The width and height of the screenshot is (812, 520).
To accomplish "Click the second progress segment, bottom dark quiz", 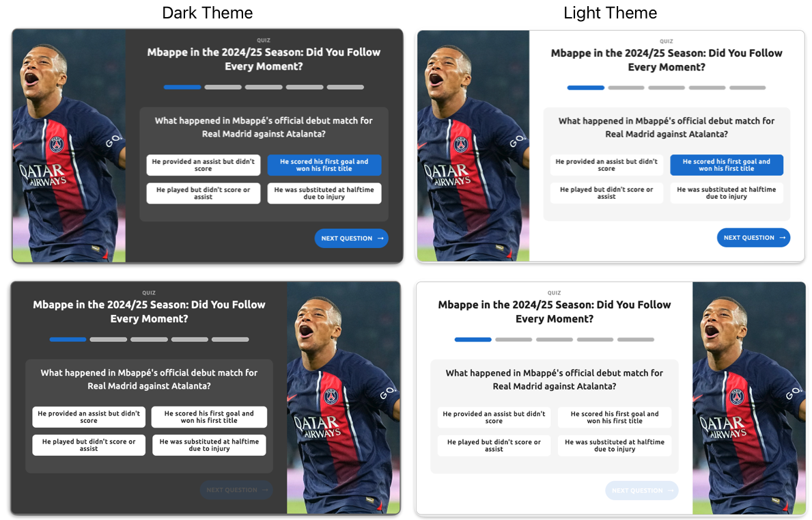I will point(108,339).
